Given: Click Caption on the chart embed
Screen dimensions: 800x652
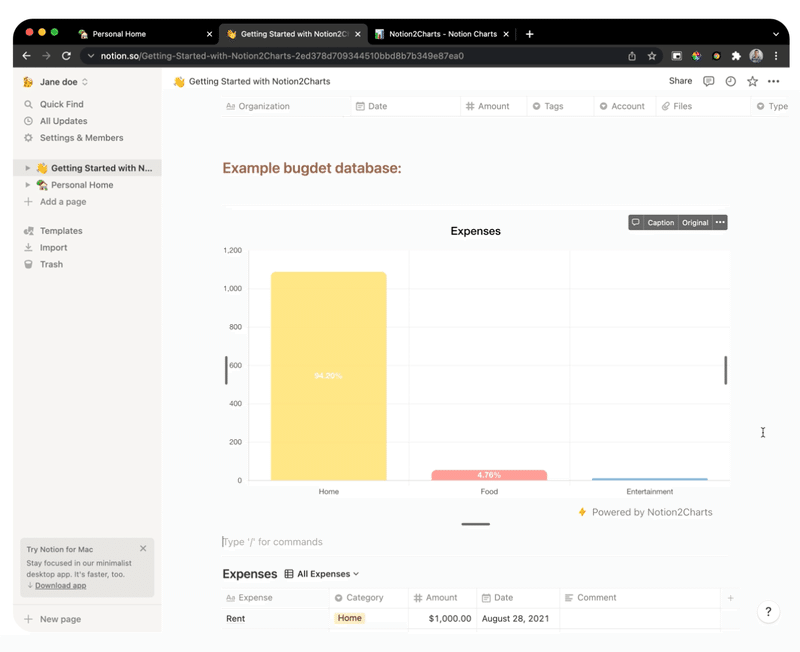Looking at the screenshot, I should tap(661, 222).
